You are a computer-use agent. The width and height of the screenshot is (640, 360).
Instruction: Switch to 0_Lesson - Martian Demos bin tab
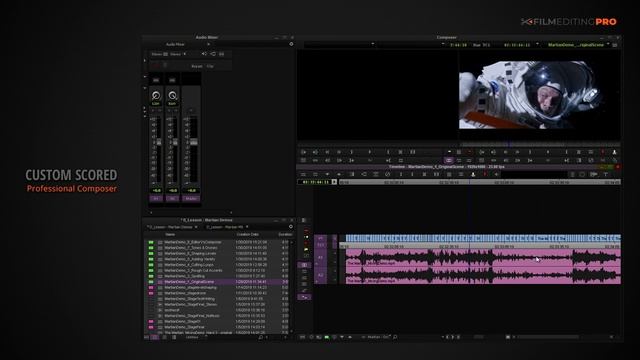[x=171, y=227]
